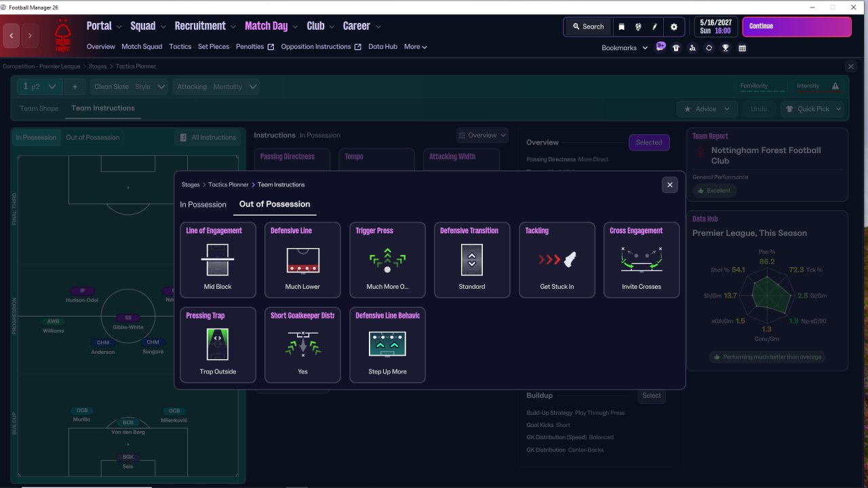Open the Penalties submenu item
This screenshot has width=868, height=488.
(x=255, y=47)
